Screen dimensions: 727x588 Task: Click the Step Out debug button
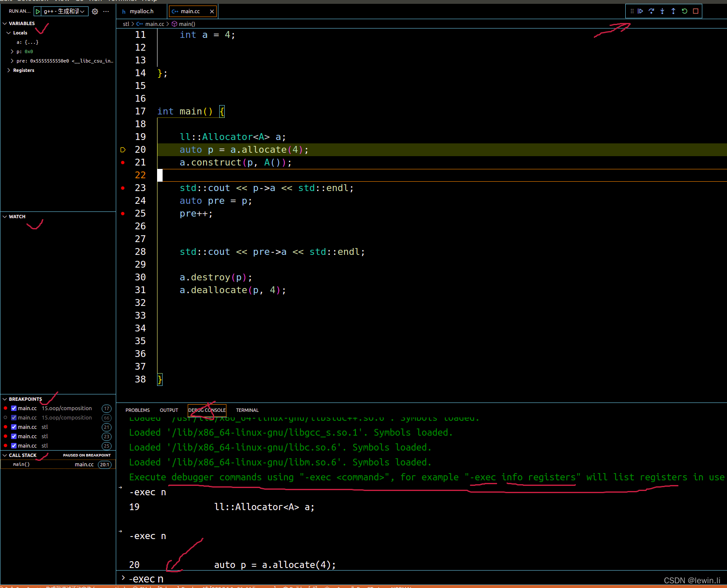[673, 11]
